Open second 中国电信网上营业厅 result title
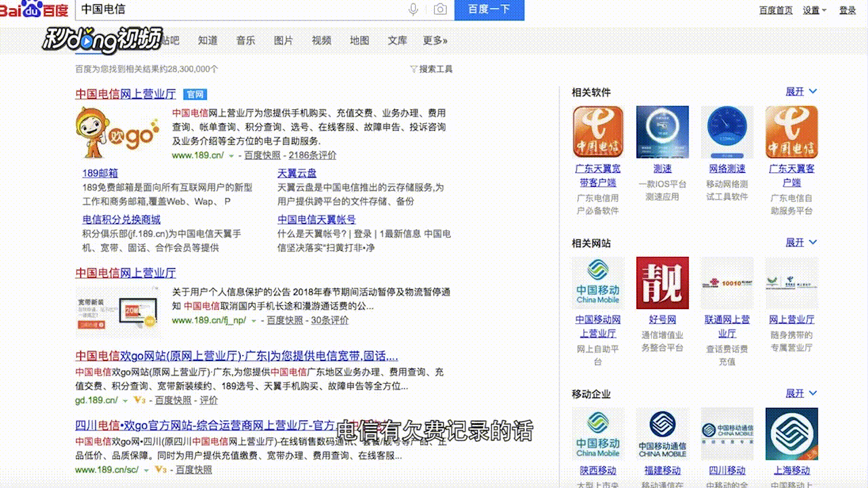Screen dimensions: 868x488 125,273
